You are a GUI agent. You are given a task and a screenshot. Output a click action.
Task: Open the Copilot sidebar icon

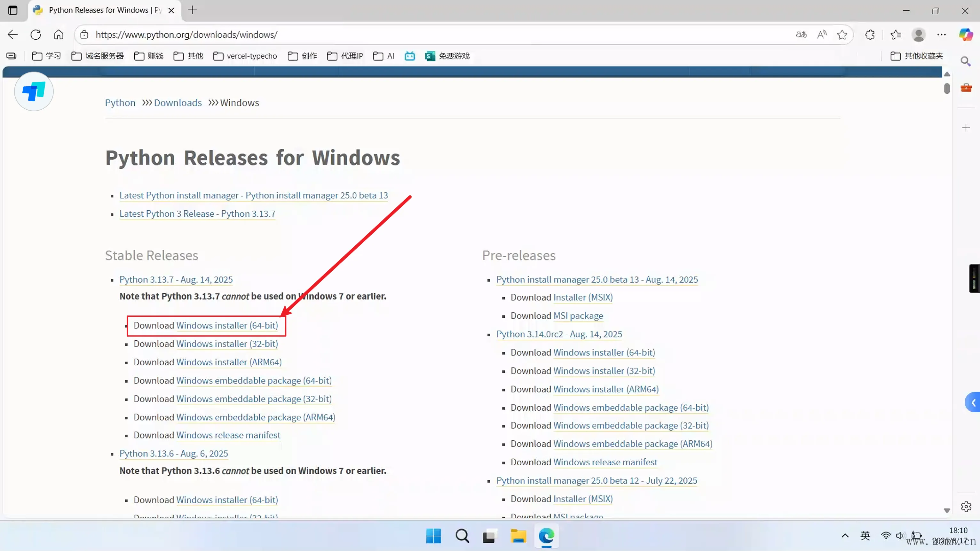(966, 35)
